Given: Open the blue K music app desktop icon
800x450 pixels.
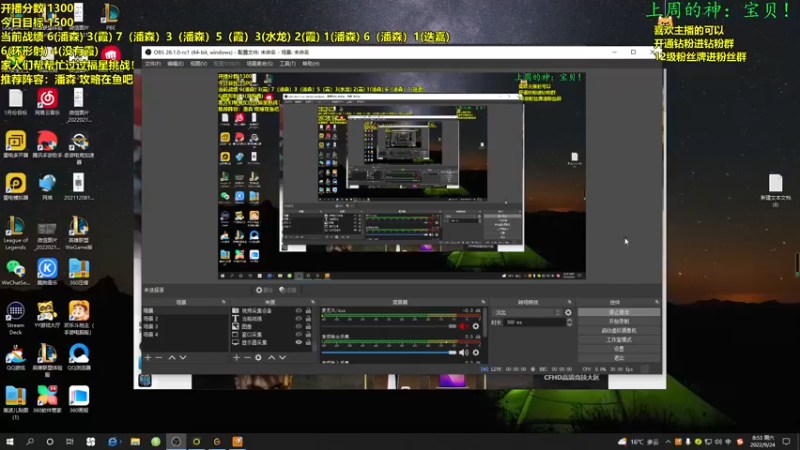Looking at the screenshot, I should click(47, 272).
